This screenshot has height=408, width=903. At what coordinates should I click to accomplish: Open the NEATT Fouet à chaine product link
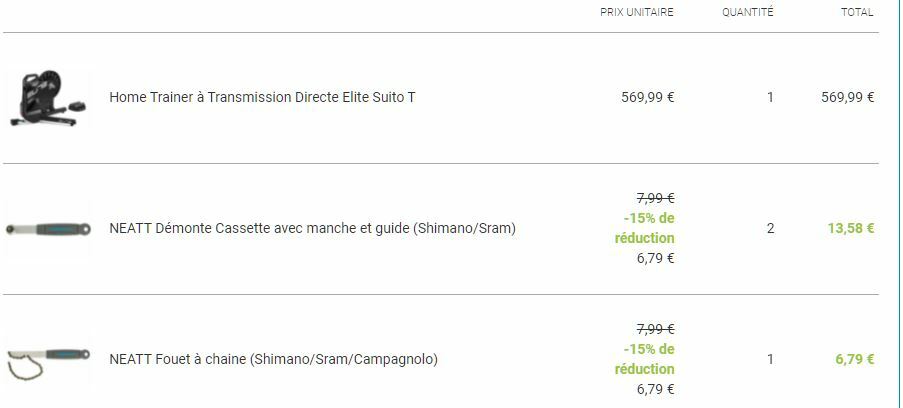(273, 360)
